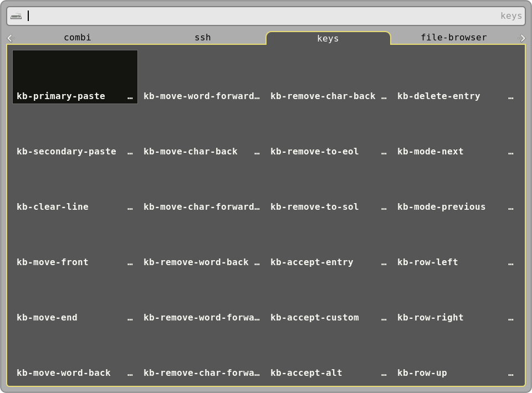This screenshot has height=393, width=532.
Task: Choose the kb-accept-alt entry
Action: 329,353
